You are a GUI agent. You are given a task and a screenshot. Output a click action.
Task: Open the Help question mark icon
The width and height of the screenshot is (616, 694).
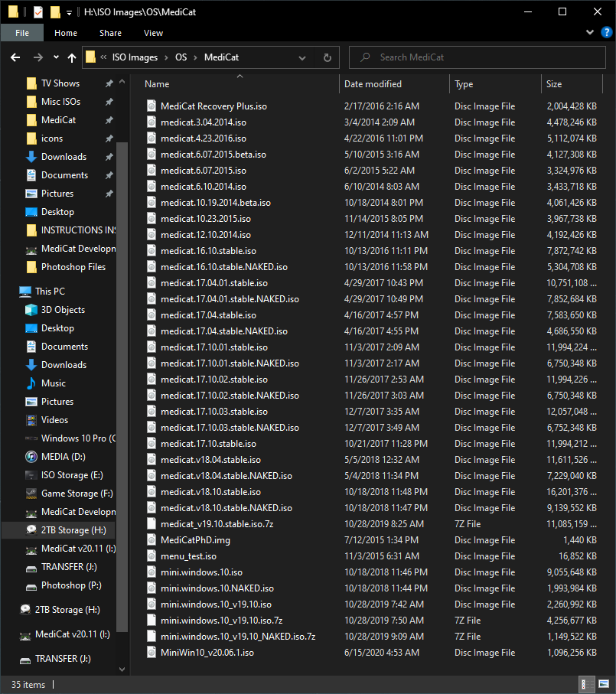tap(606, 32)
